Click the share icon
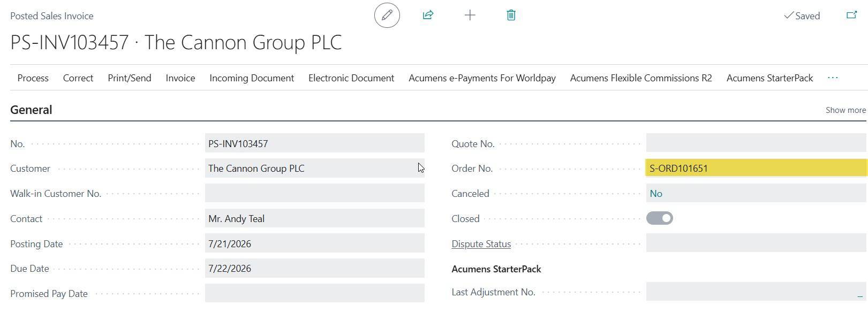 tap(428, 15)
